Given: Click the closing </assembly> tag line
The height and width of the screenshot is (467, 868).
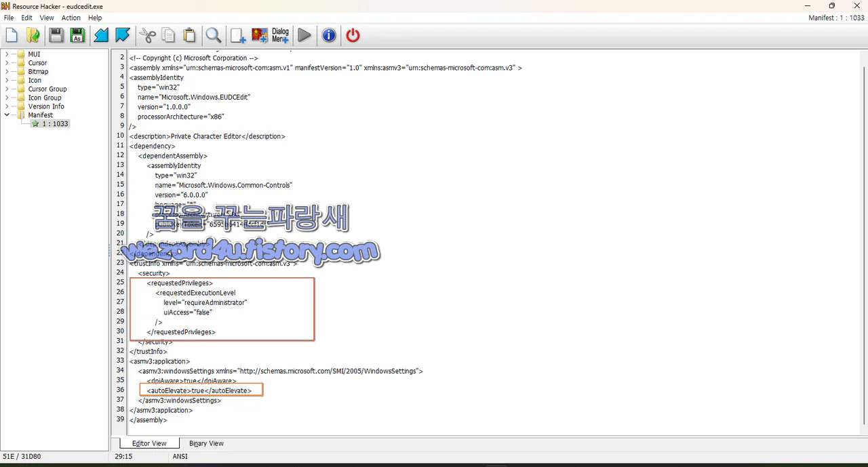Looking at the screenshot, I should click(x=148, y=420).
